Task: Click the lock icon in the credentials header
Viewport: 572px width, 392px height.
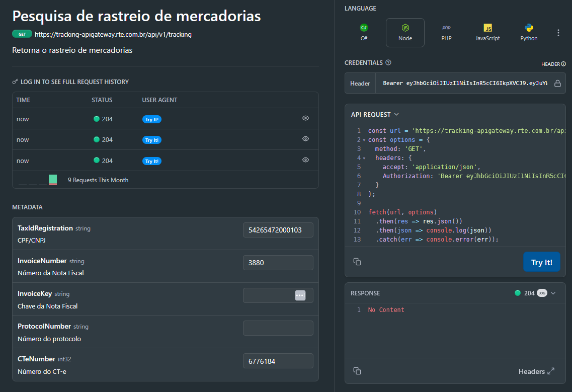Action: [557, 84]
